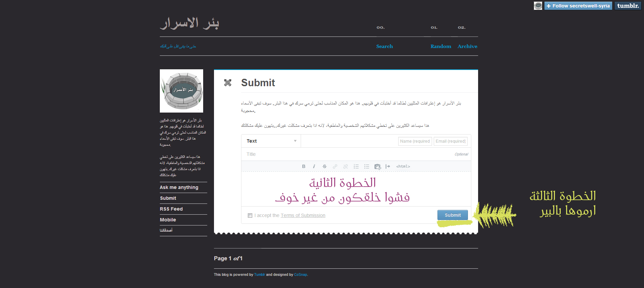Click the unlink icon in the toolbar
This screenshot has width=644, height=288.
tap(345, 166)
